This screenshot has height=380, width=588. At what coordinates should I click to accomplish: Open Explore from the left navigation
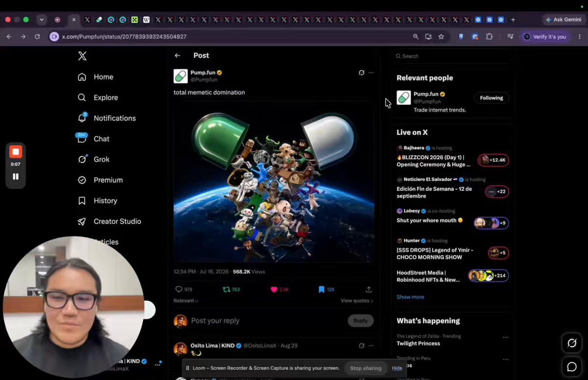[98, 98]
